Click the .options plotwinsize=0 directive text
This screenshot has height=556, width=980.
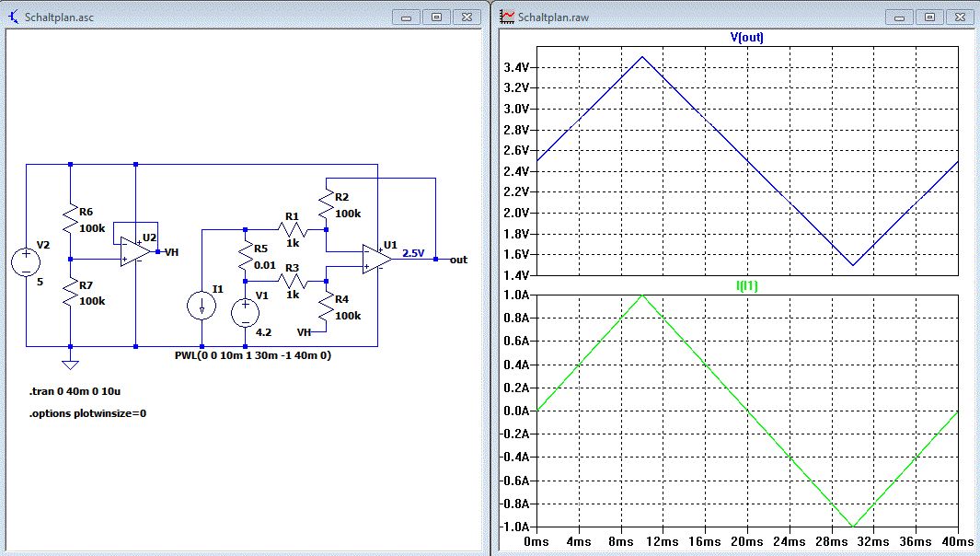point(88,413)
